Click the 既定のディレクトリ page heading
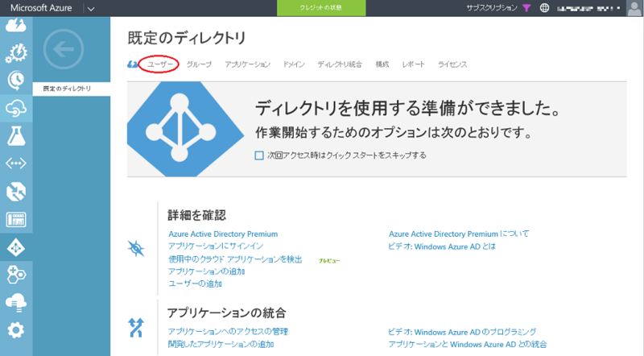 pyautogui.click(x=187, y=38)
